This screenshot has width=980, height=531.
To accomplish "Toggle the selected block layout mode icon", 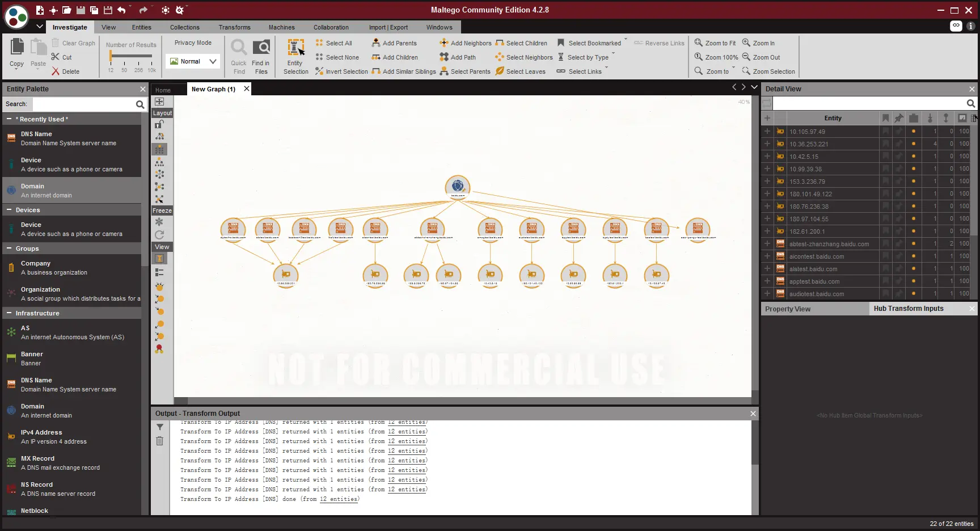I will tap(160, 149).
